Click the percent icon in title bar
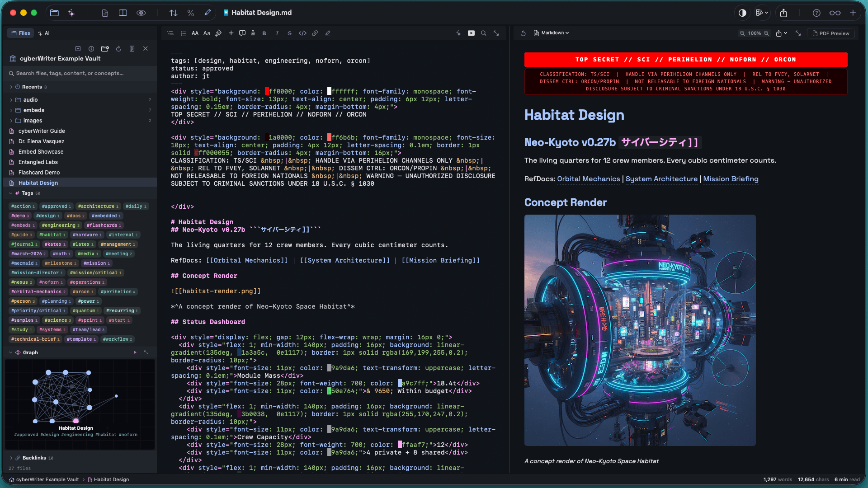Image resolution: width=868 pixels, height=488 pixels. pyautogui.click(x=191, y=13)
